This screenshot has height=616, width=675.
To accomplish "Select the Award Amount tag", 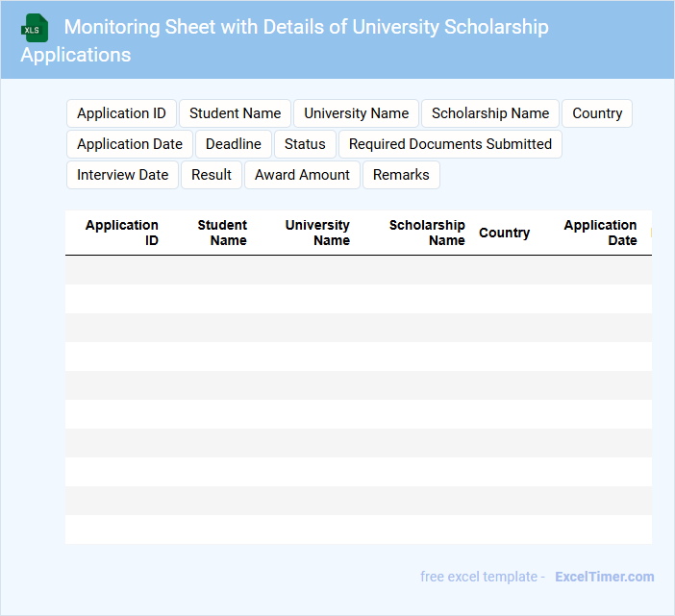I will [302, 175].
